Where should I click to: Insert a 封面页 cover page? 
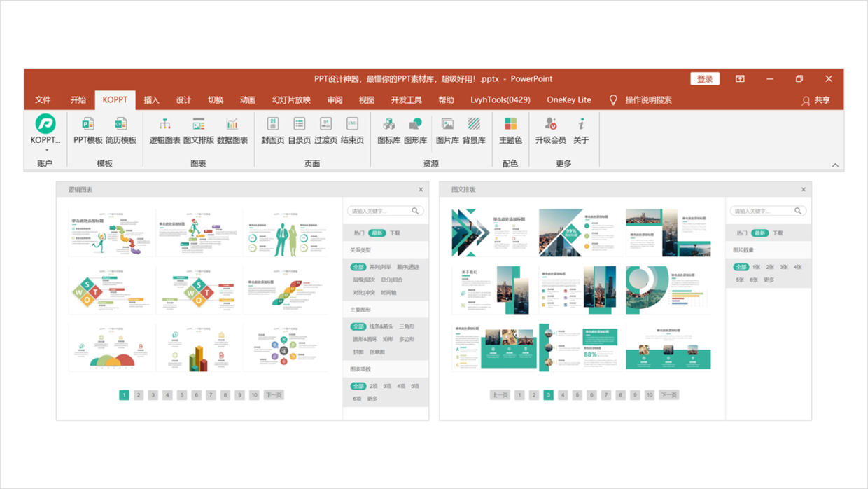[273, 131]
